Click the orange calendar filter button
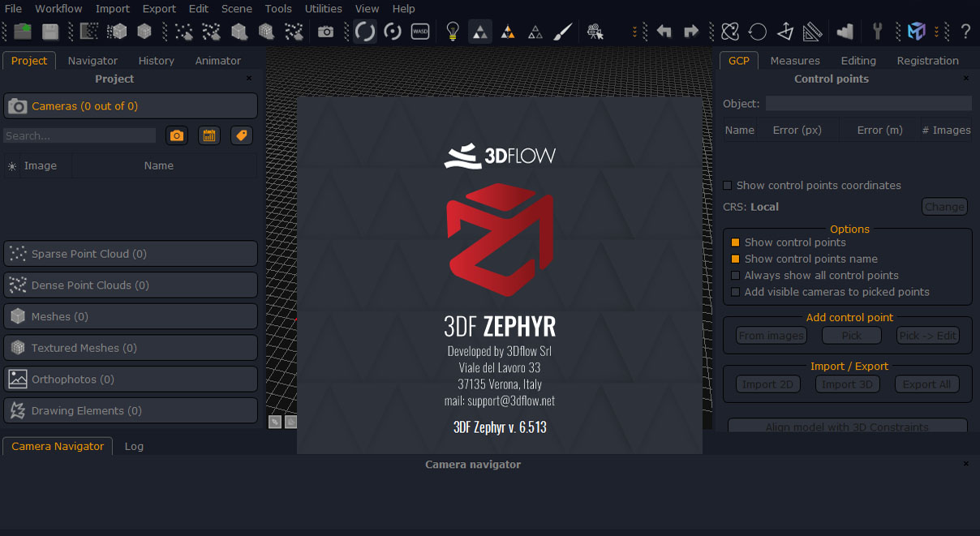The image size is (980, 536). pos(209,135)
